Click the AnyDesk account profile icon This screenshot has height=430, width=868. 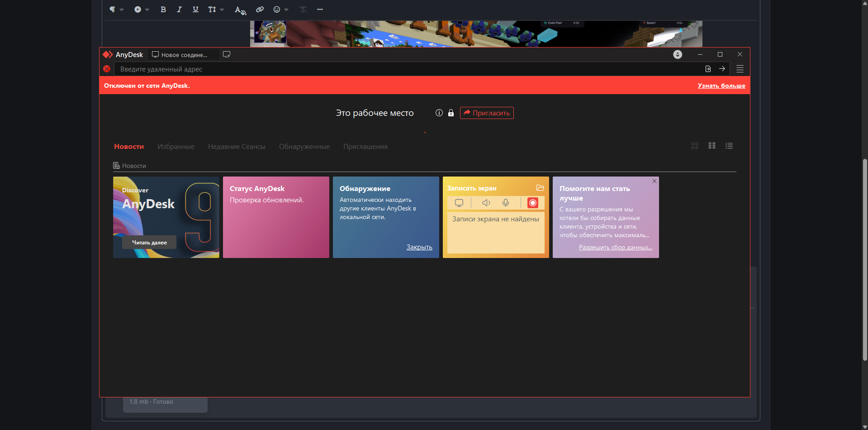pos(678,54)
